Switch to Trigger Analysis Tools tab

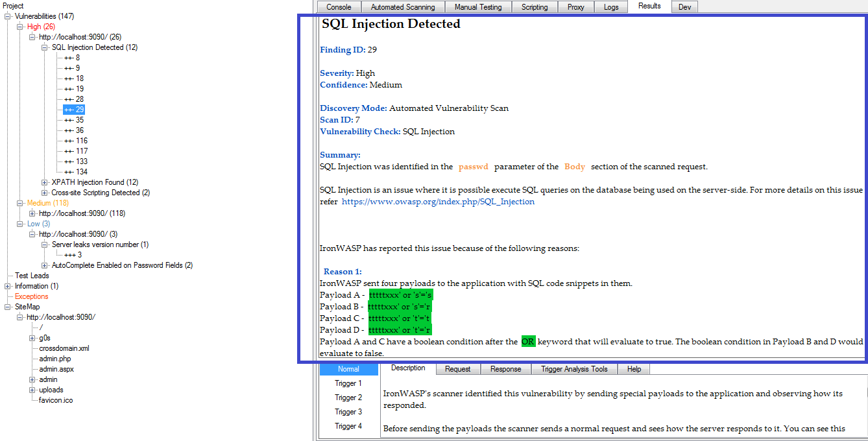[574, 368]
